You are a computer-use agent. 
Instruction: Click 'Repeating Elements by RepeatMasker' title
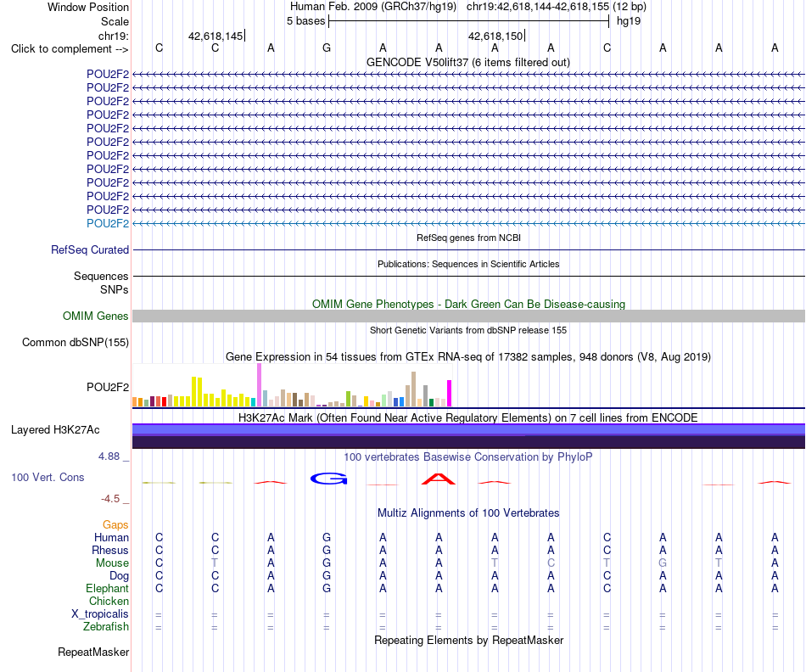pyautogui.click(x=468, y=640)
